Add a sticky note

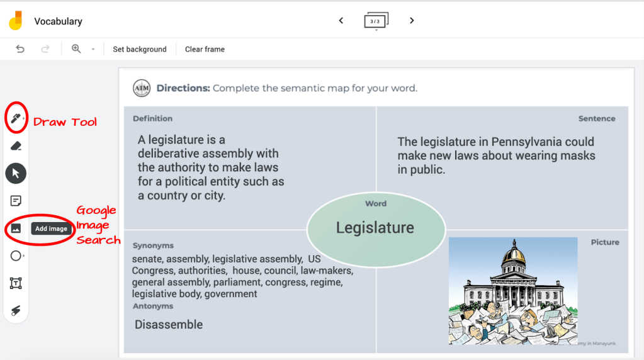(x=16, y=201)
